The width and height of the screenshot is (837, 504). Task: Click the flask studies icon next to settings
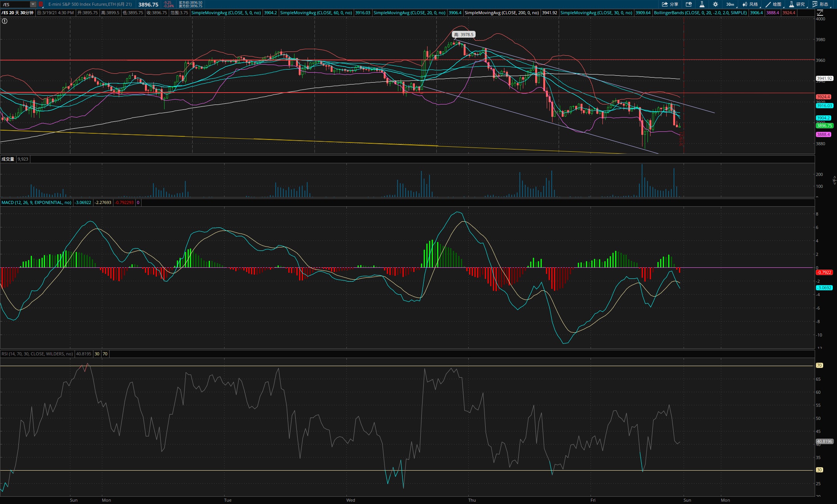click(x=702, y=4)
